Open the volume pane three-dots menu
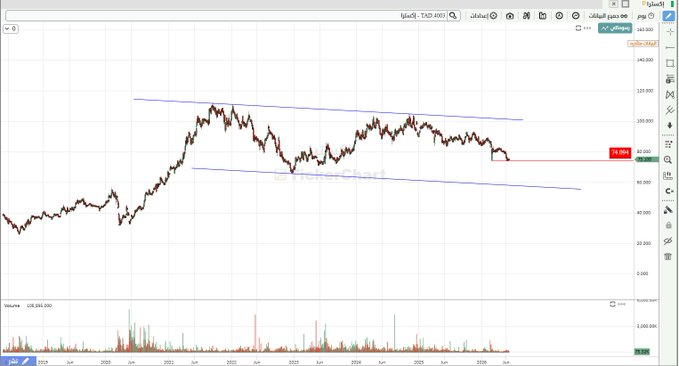The image size is (679, 366). tap(622, 304)
